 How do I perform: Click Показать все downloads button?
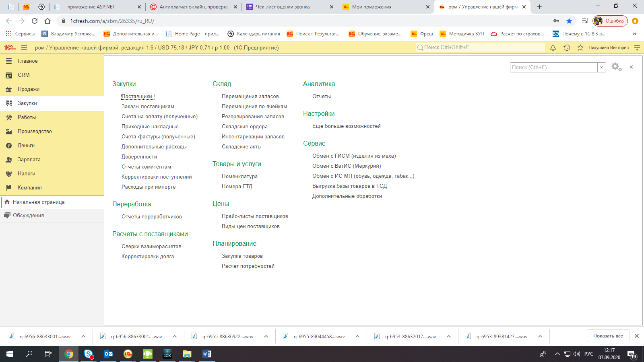[608, 336]
